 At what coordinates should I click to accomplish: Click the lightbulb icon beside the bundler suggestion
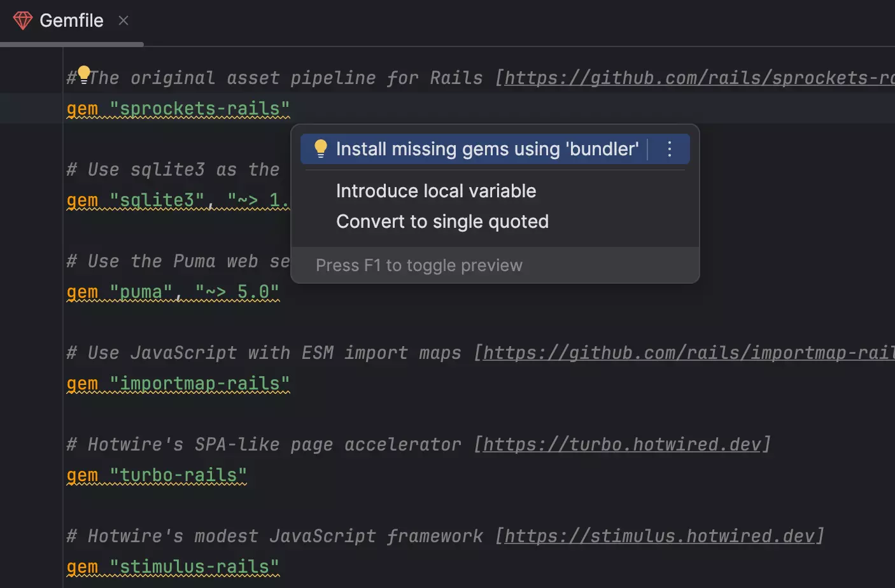pos(321,148)
